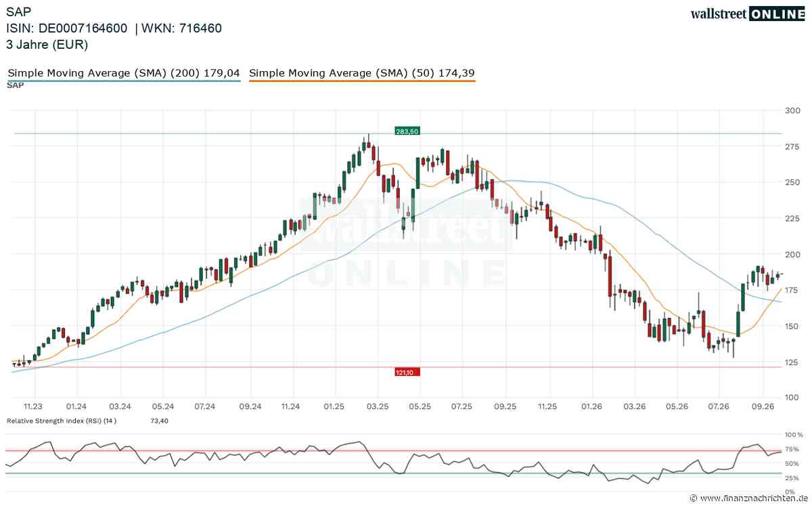Click the 03.24 date axis label
812x508 pixels.
(120, 406)
